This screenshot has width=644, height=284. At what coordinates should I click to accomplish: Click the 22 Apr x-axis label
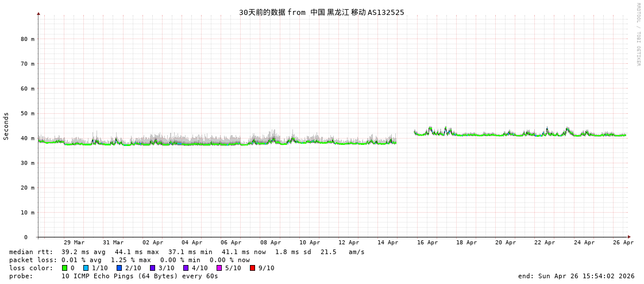pos(545,243)
